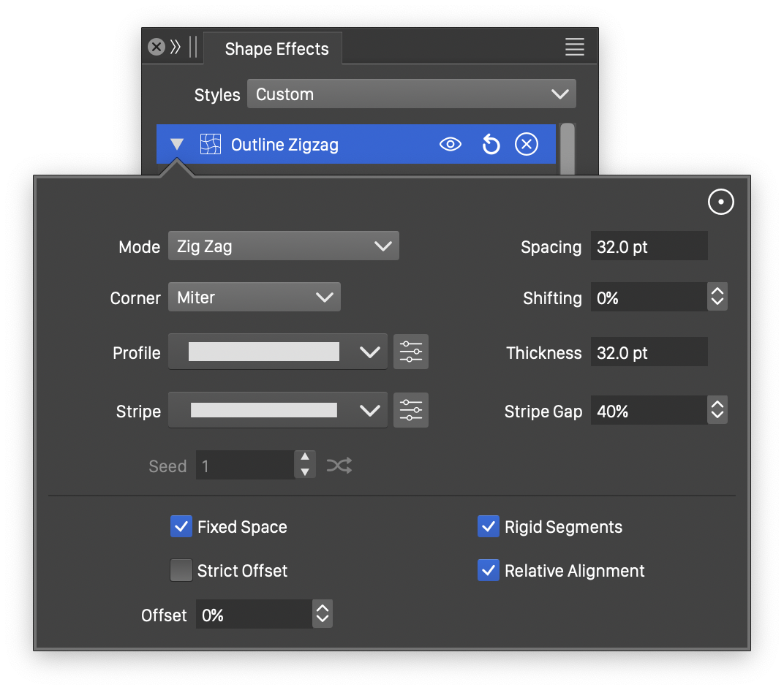Image resolution: width=784 pixels, height=690 pixels.
Task: Toggle visibility eye of Outline Zigzag
Action: pos(451,145)
